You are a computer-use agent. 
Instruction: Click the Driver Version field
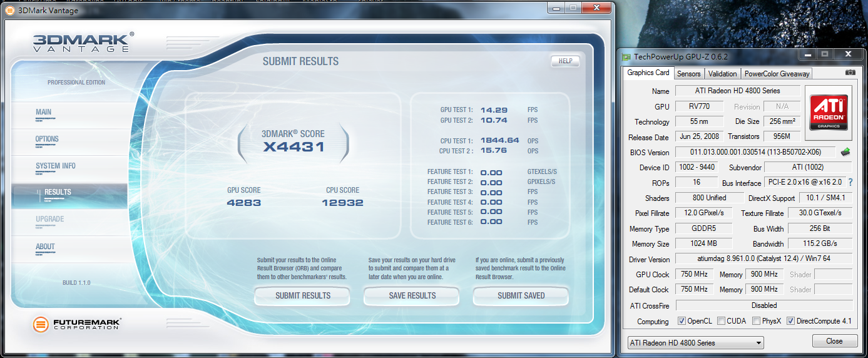[763, 259]
